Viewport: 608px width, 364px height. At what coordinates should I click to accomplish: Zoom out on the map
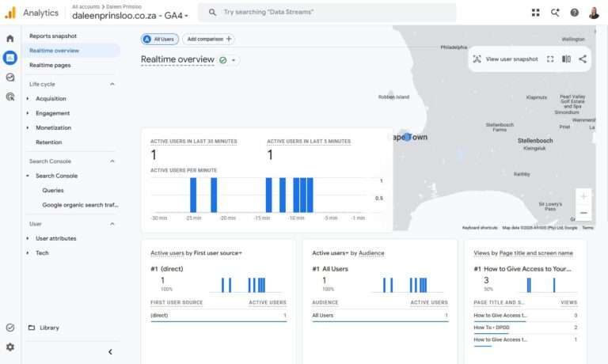(x=583, y=213)
